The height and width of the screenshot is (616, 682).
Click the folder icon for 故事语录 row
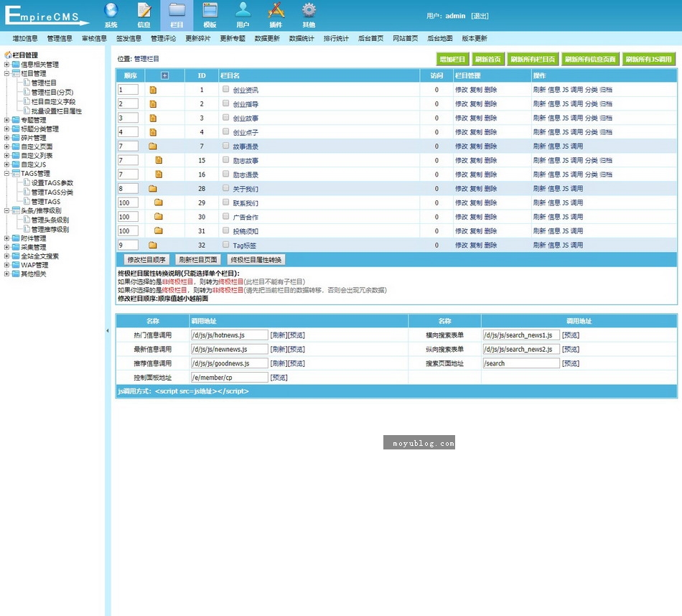(x=153, y=146)
